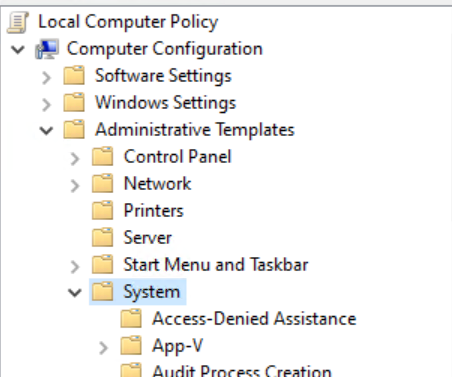Expand the App-V node arrow
Viewport: 452px width, 377px height.
coord(104,348)
